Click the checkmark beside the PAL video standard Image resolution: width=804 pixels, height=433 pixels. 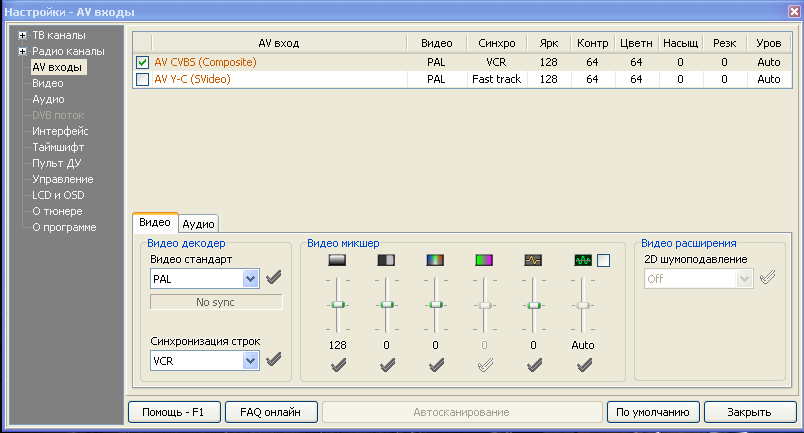pos(273,278)
